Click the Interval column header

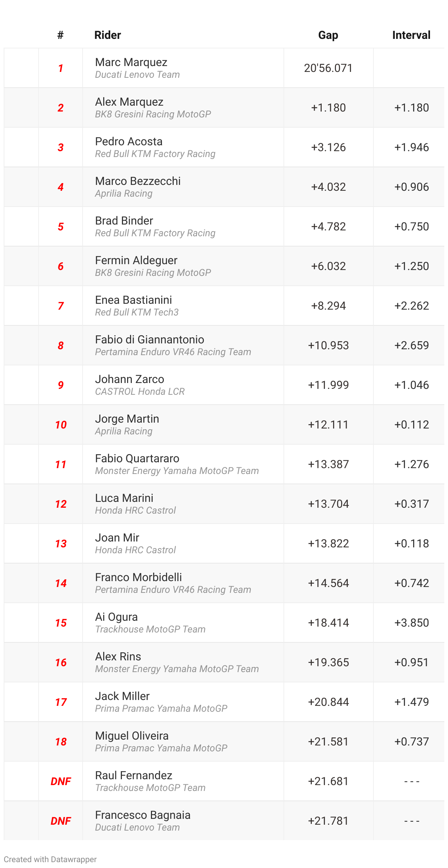(411, 35)
